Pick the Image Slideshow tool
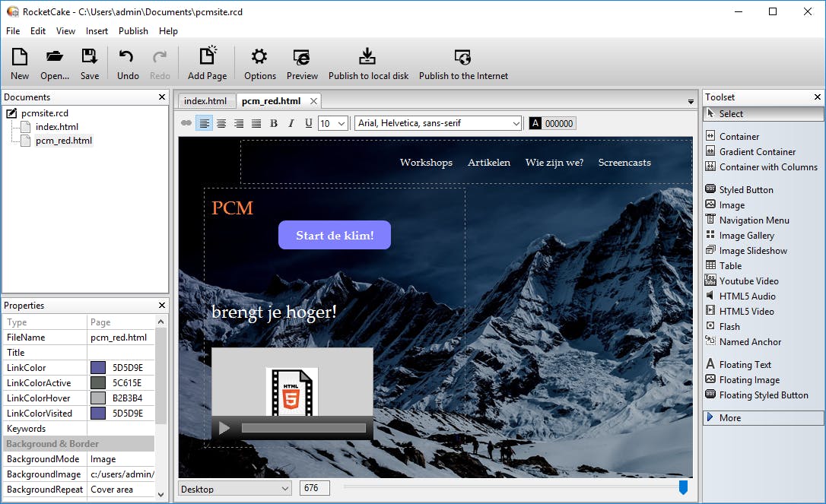The width and height of the screenshot is (826, 504). (x=753, y=251)
